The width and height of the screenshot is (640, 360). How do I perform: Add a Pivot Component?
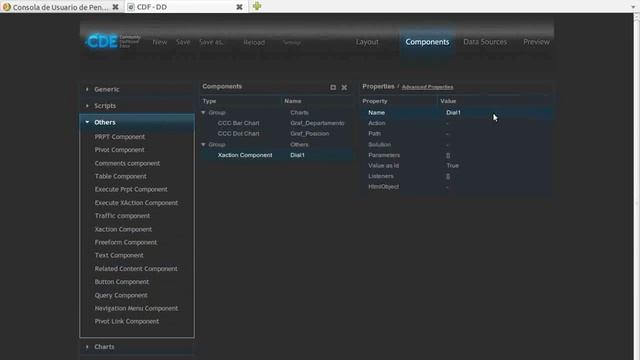pyautogui.click(x=119, y=150)
